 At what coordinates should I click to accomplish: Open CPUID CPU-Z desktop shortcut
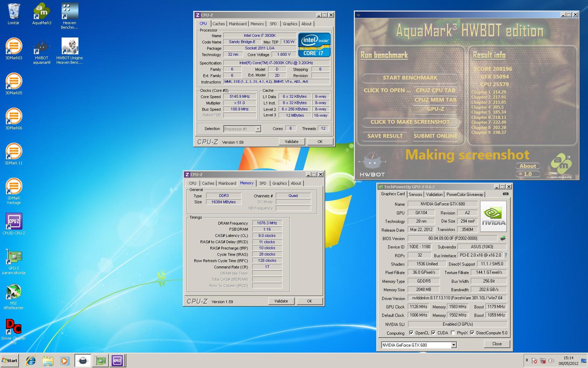click(x=13, y=224)
